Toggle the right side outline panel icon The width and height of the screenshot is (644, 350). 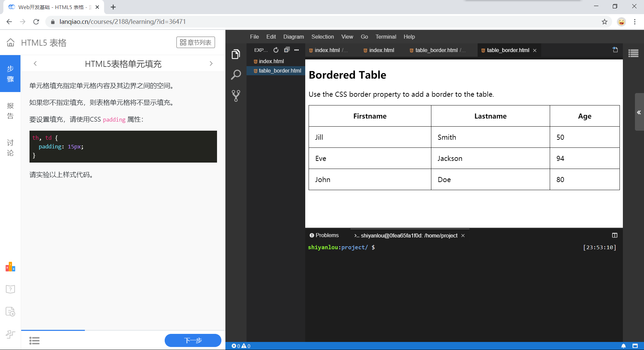pyautogui.click(x=633, y=53)
